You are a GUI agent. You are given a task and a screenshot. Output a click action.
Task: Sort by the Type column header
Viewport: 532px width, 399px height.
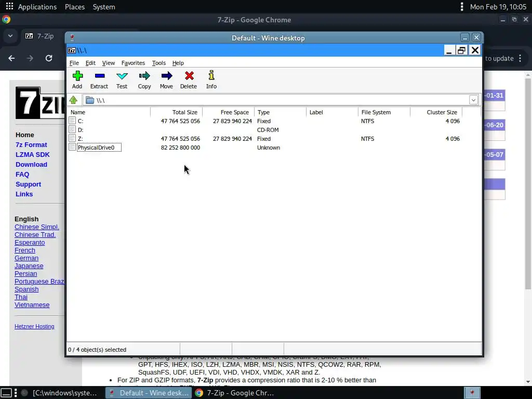click(280, 112)
